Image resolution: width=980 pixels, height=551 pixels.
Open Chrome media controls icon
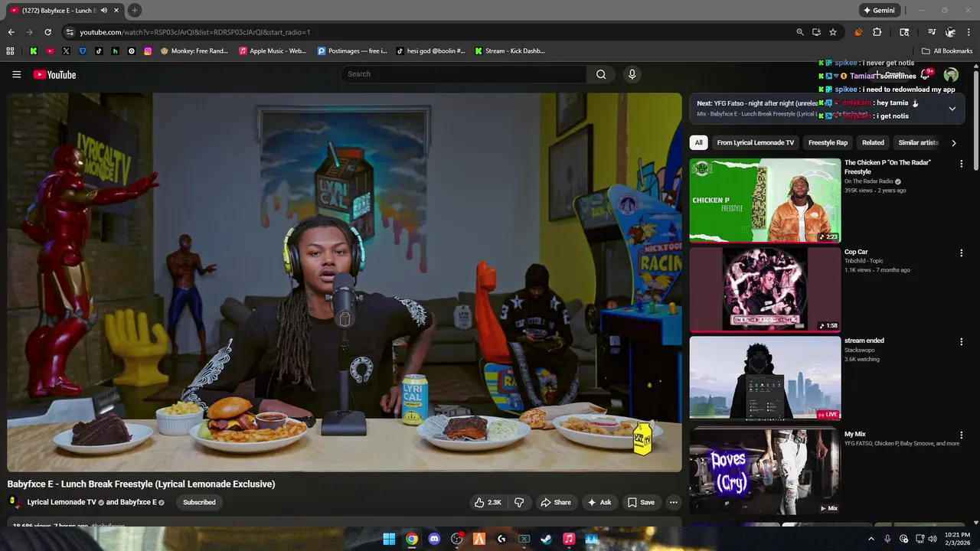[932, 32]
